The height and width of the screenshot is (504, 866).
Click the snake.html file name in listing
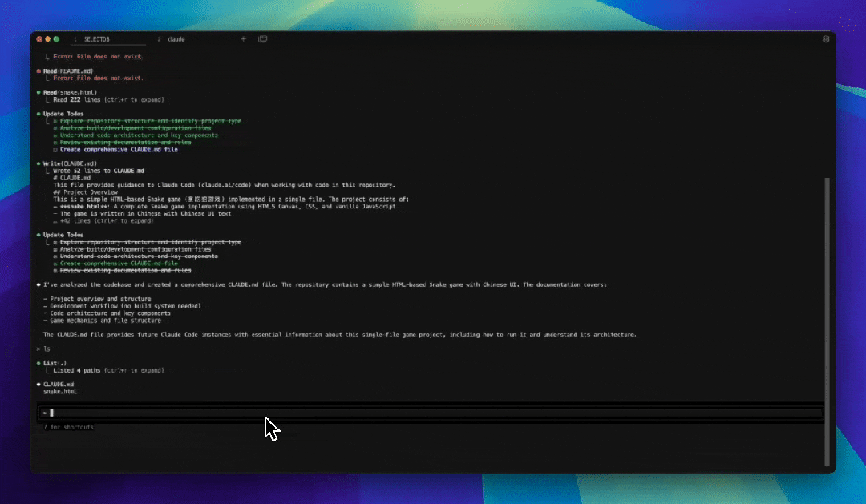point(60,392)
